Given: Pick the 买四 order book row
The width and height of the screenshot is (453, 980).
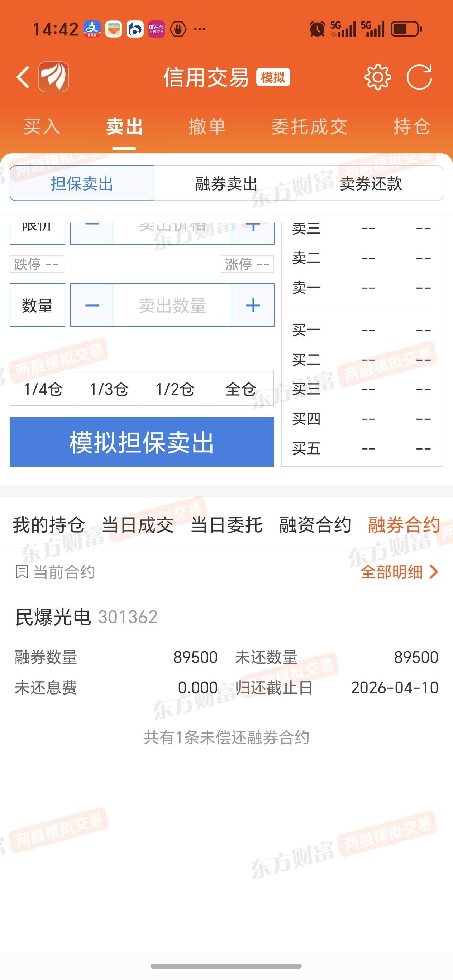Looking at the screenshot, I should (x=362, y=419).
